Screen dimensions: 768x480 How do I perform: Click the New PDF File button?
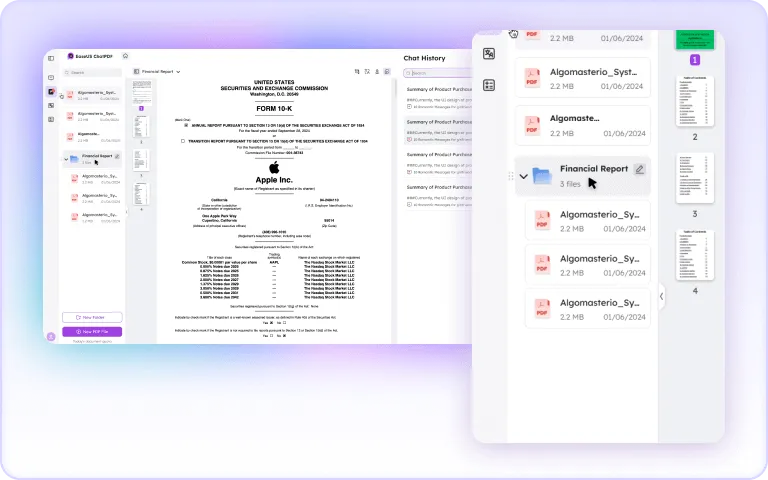point(92,332)
